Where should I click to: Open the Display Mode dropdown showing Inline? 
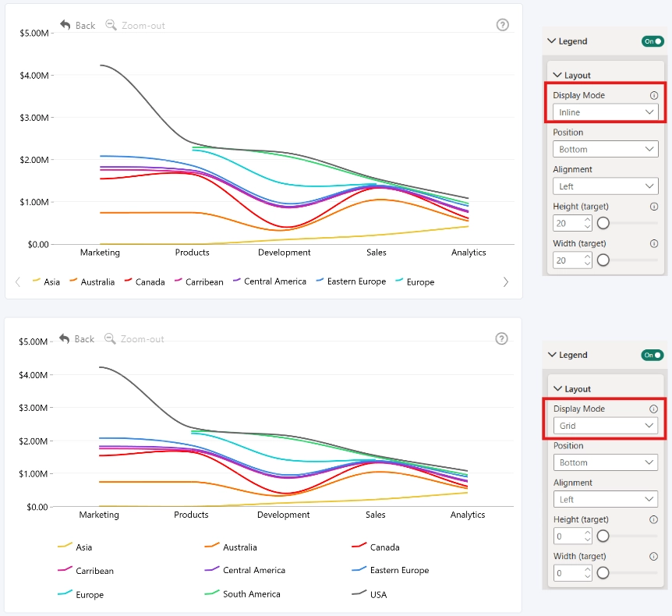pos(605,112)
